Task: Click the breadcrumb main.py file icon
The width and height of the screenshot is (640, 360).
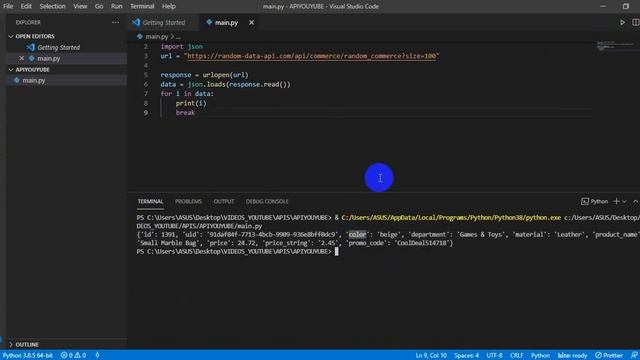Action: 140,36
